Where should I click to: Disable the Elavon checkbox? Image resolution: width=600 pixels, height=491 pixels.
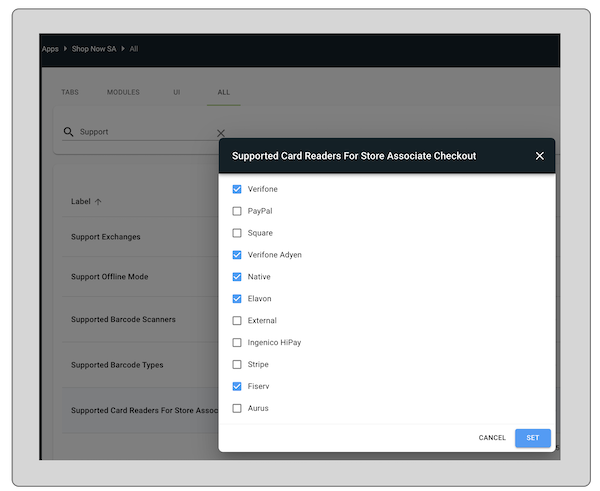[x=237, y=299]
